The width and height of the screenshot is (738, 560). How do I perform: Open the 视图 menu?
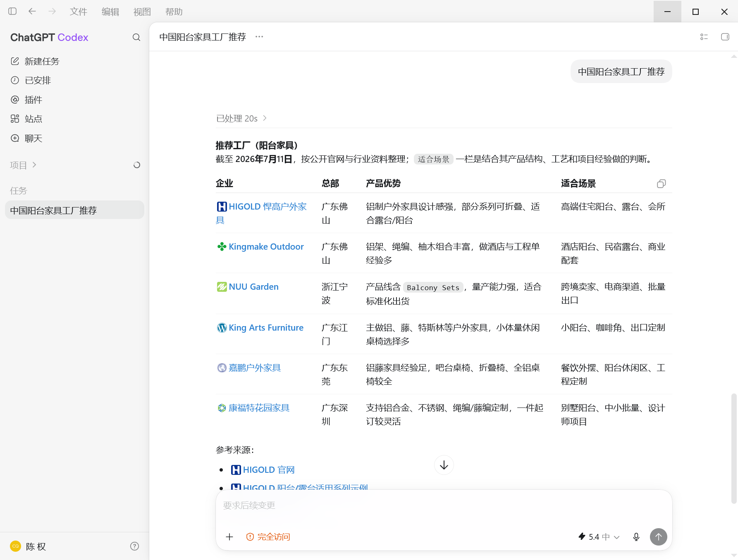coord(142,12)
